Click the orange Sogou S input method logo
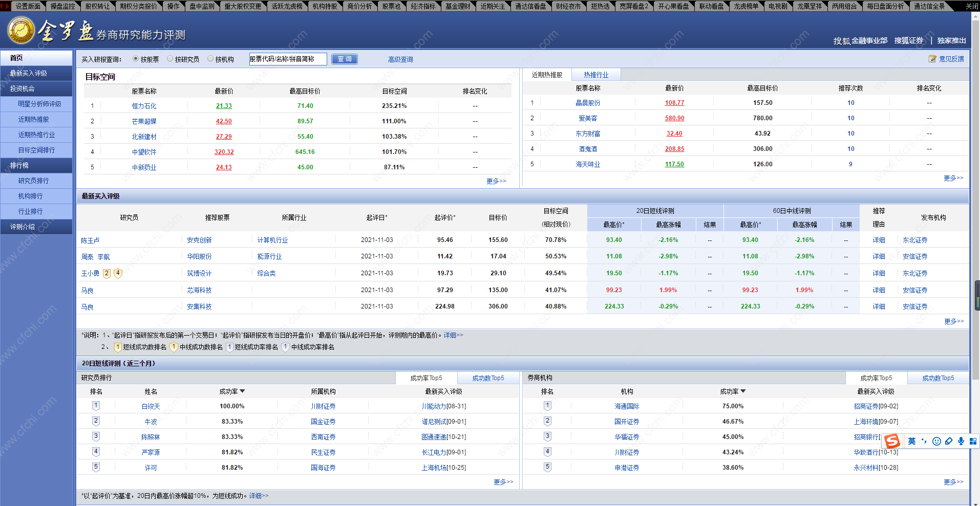This screenshot has height=506, width=980. click(892, 441)
